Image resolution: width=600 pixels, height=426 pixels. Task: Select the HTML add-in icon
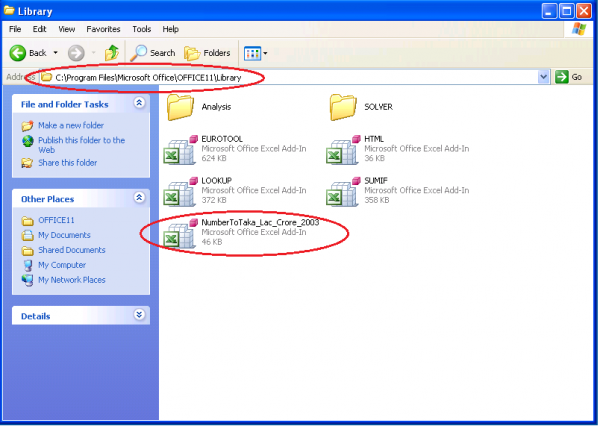point(343,150)
